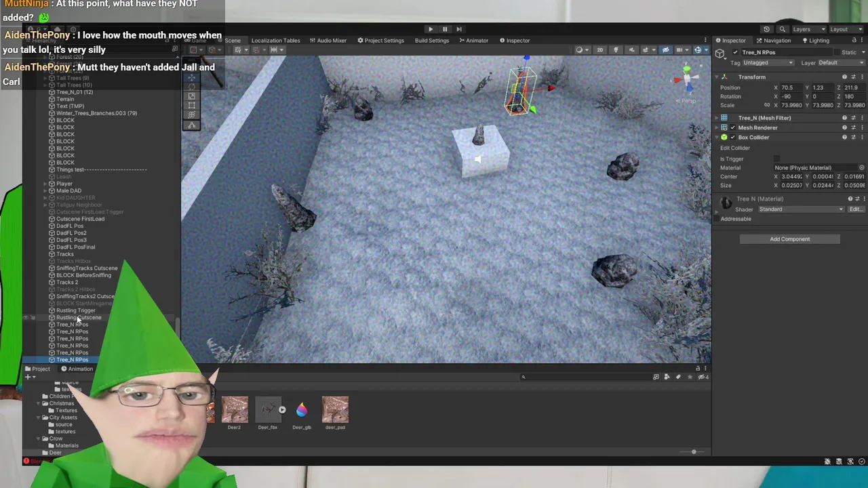This screenshot has height=488, width=868.
Task: Open the Tag Untagged dropdown
Action: point(768,63)
